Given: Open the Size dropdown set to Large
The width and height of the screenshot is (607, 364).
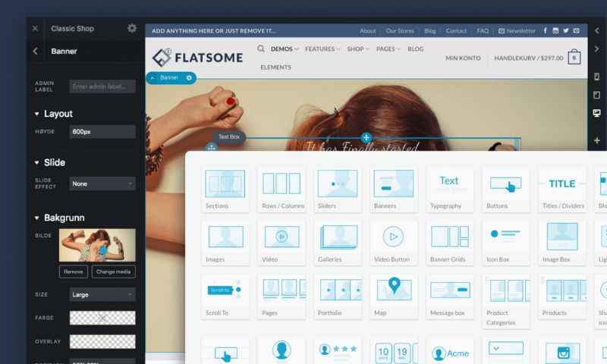Looking at the screenshot, I should (102, 294).
